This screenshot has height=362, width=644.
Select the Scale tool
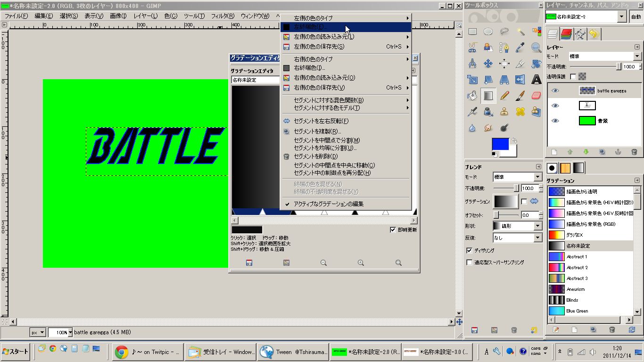point(472,80)
